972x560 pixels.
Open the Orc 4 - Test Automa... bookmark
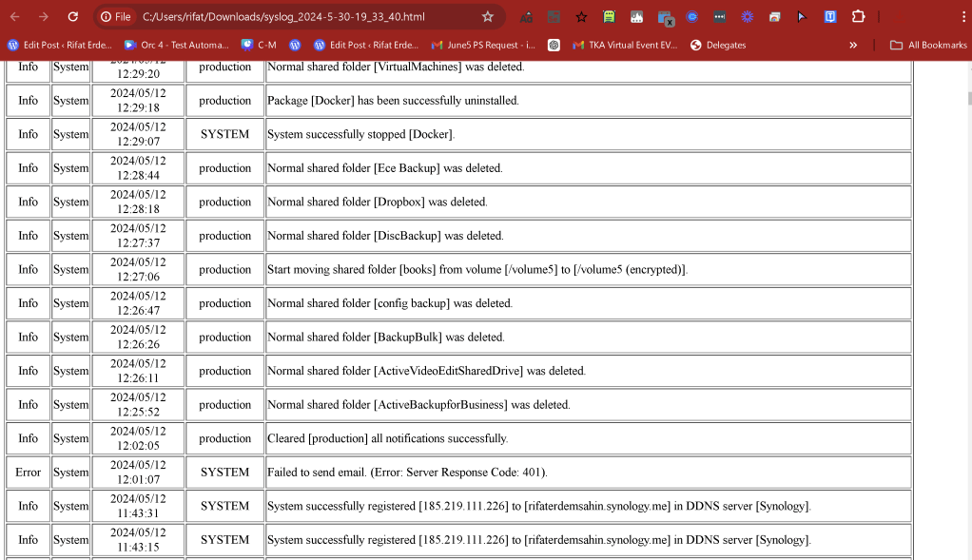(177, 46)
